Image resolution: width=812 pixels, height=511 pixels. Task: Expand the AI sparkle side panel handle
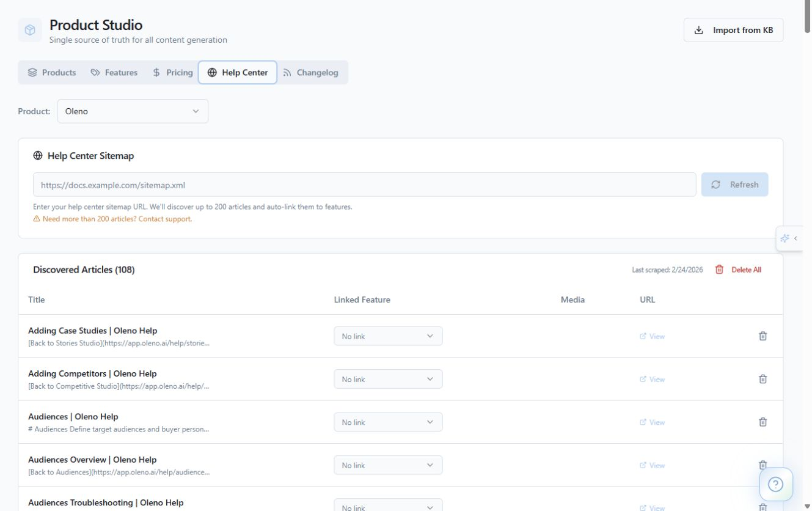click(x=789, y=238)
